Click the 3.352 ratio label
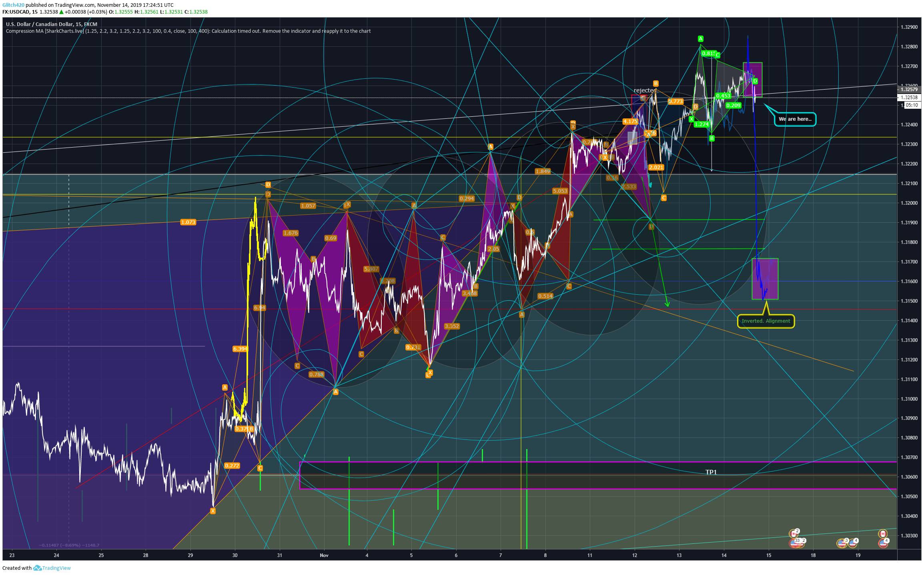Image resolution: width=924 pixels, height=575 pixels. (452, 326)
